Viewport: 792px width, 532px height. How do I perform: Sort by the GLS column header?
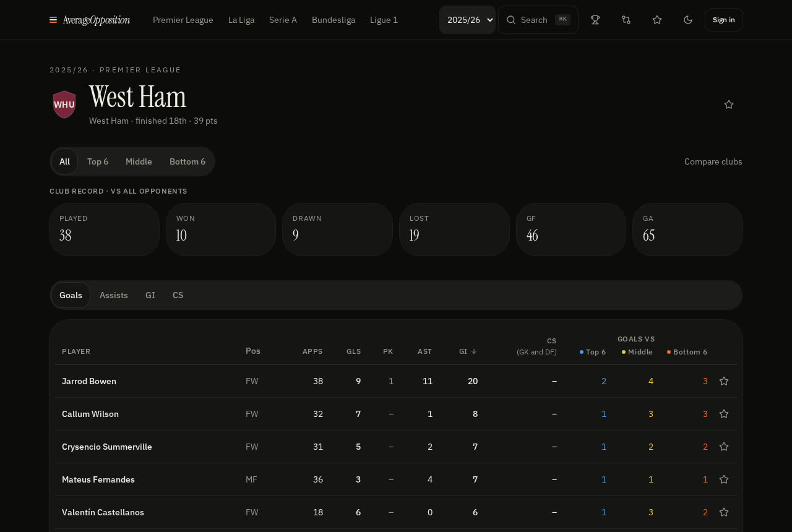tap(354, 351)
